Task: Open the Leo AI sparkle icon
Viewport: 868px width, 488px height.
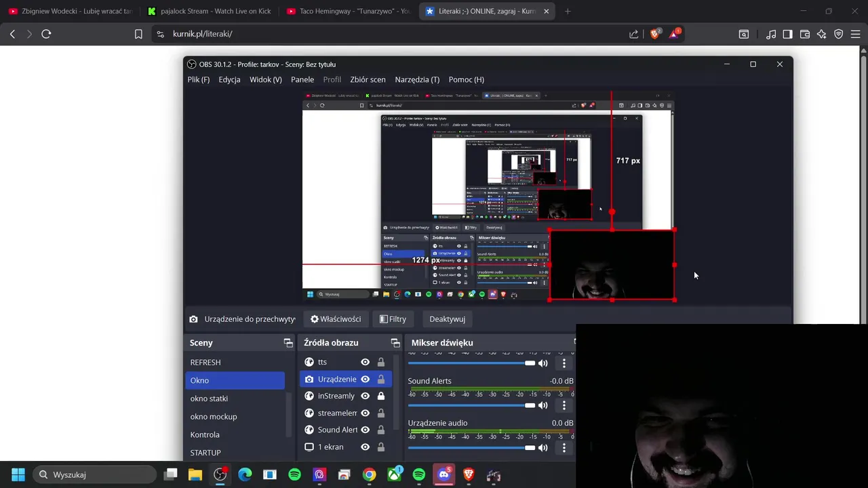Action: pyautogui.click(x=822, y=34)
